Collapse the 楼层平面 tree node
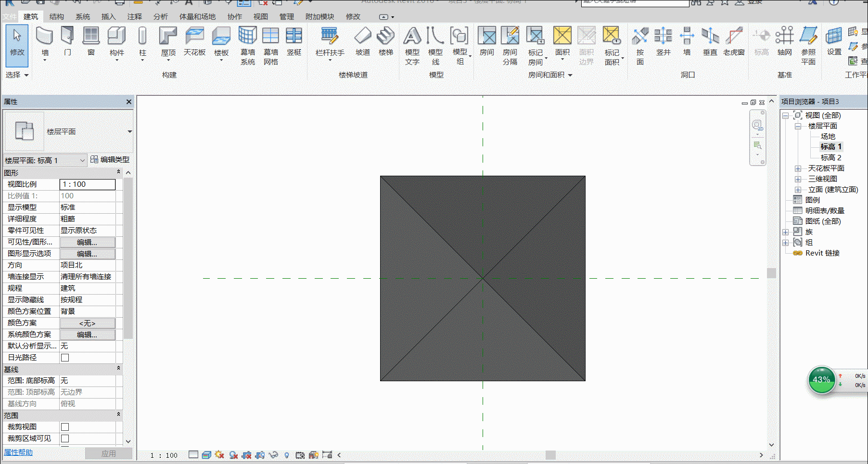This screenshot has width=868, height=464. [x=798, y=126]
